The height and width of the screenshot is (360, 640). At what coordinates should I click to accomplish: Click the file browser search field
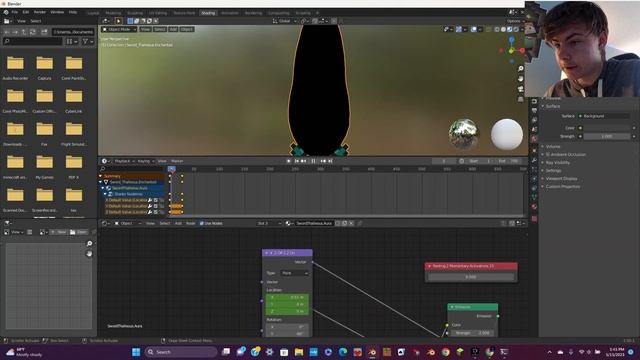[33, 41]
